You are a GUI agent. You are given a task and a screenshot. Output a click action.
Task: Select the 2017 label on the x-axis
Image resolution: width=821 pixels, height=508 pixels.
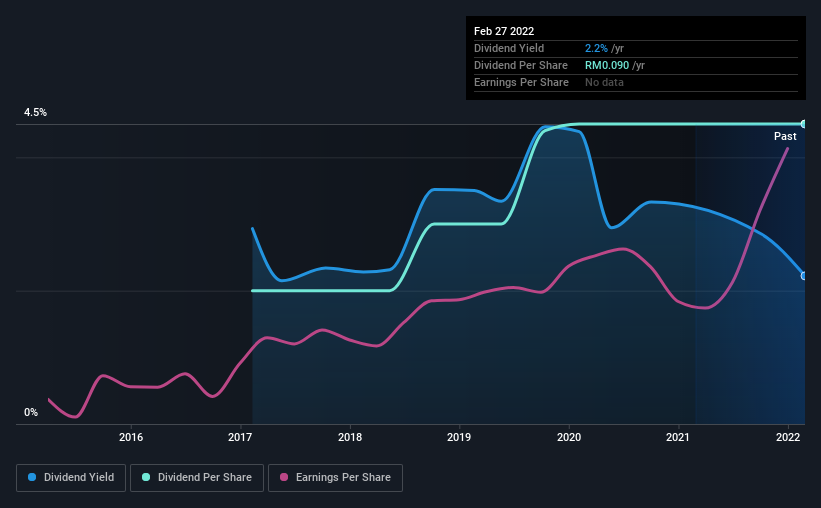(240, 437)
